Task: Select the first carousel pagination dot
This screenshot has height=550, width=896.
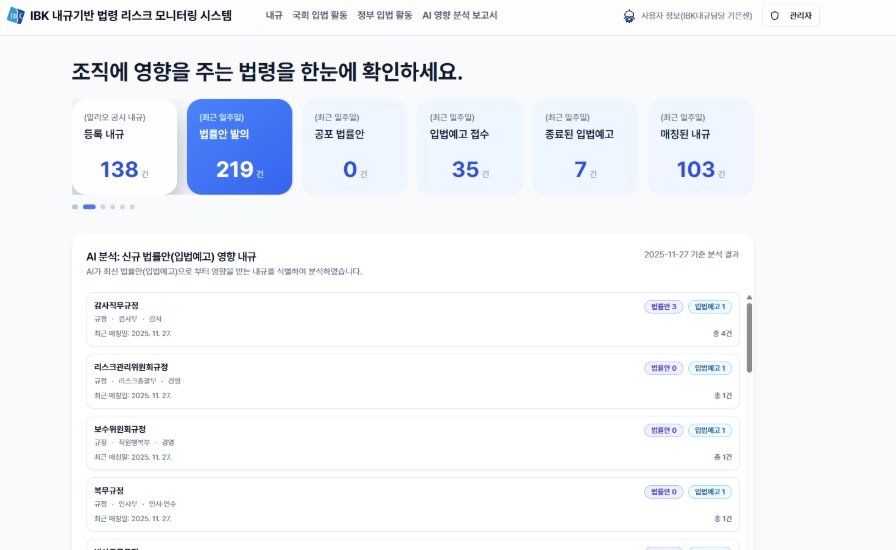Action: click(x=75, y=207)
